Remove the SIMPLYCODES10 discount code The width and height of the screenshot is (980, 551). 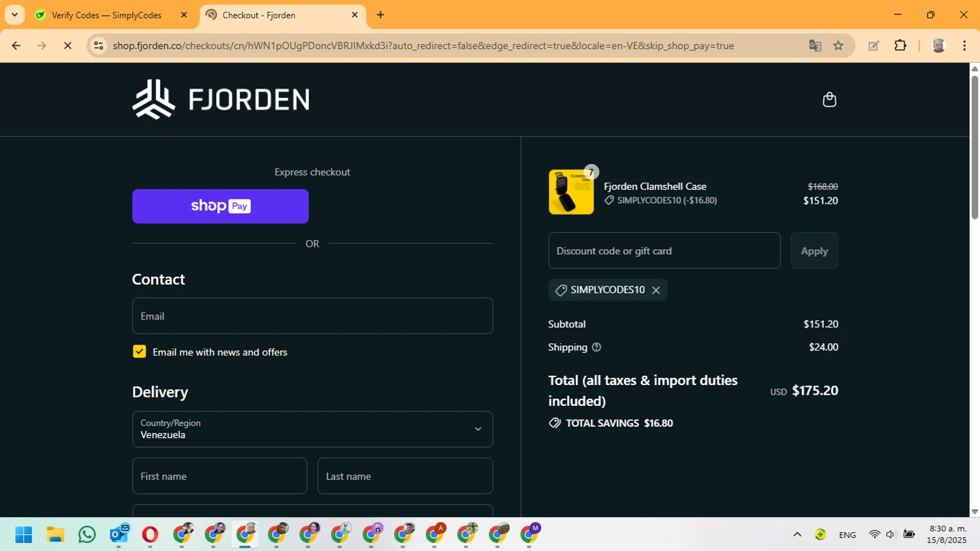(656, 290)
